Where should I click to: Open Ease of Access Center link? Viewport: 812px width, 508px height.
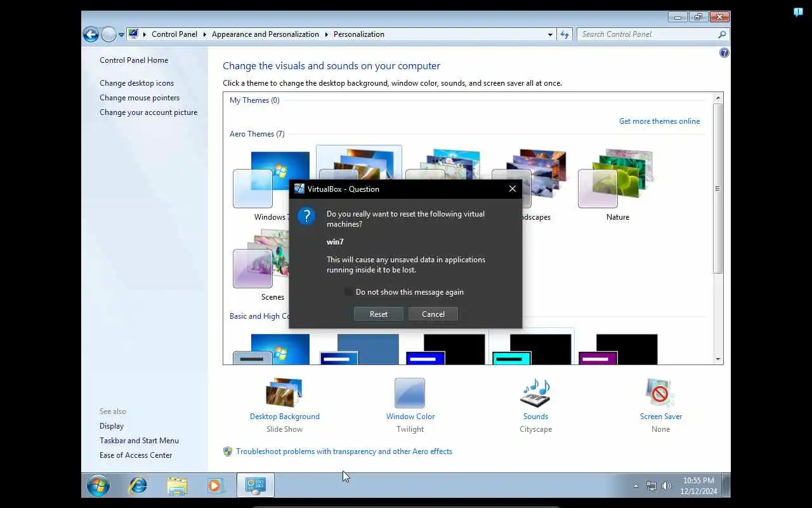coord(136,455)
